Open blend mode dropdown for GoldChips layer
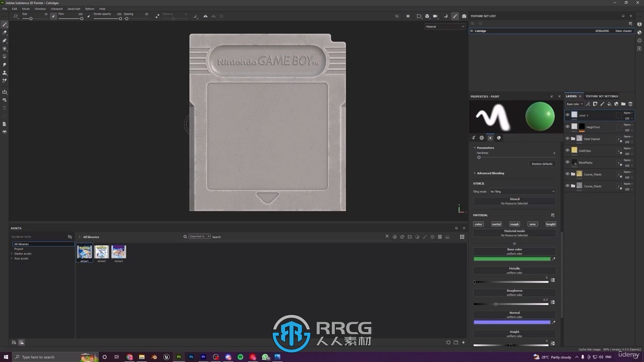The height and width of the screenshot is (362, 644). 628,148
